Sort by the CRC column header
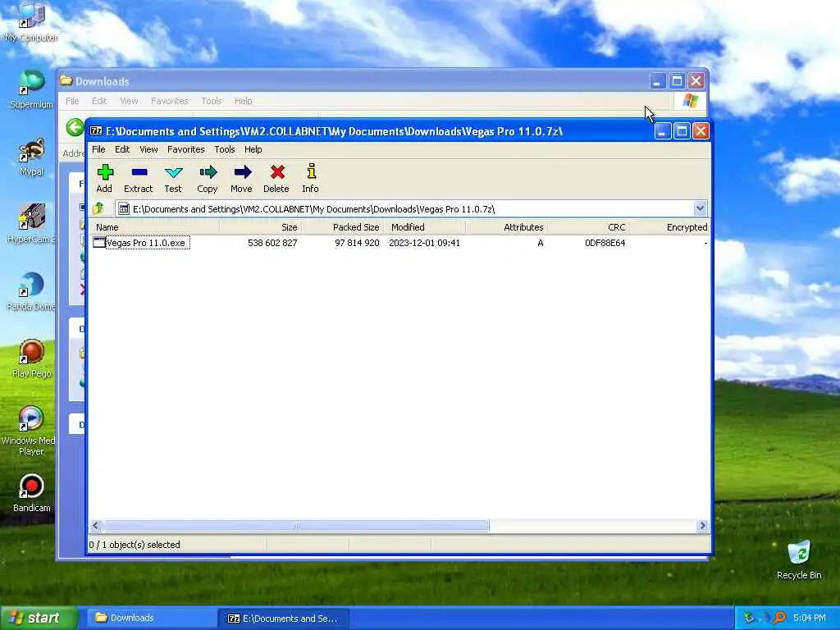 tap(588, 227)
